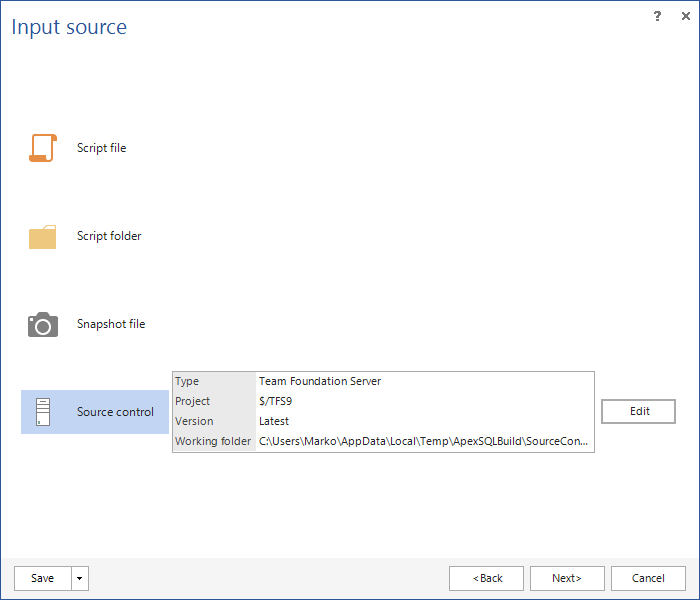Pick the Snapshot file label
Screen dimensions: 700x600
point(111,324)
